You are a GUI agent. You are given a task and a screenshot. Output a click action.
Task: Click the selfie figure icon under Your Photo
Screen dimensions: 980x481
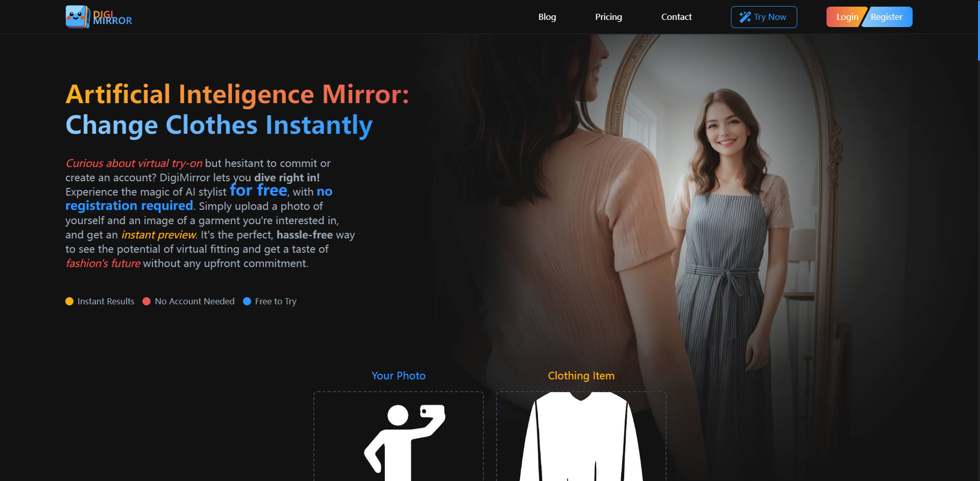403,439
